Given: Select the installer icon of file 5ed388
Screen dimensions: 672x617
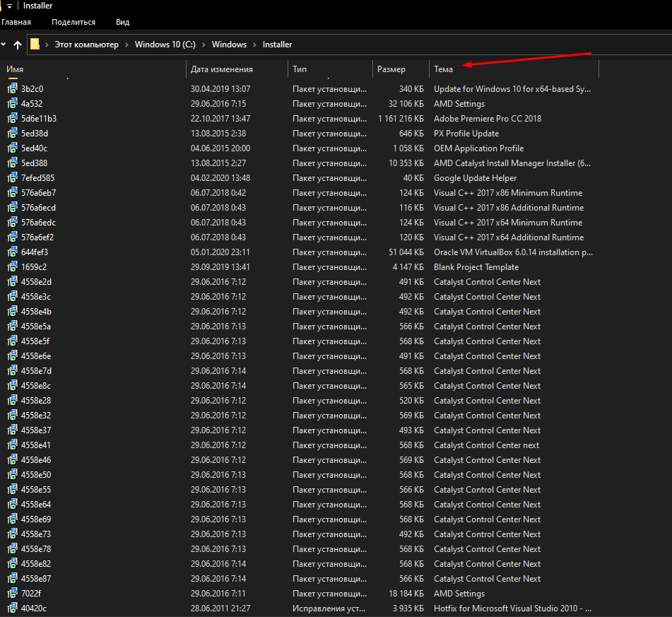Looking at the screenshot, I should (x=13, y=163).
